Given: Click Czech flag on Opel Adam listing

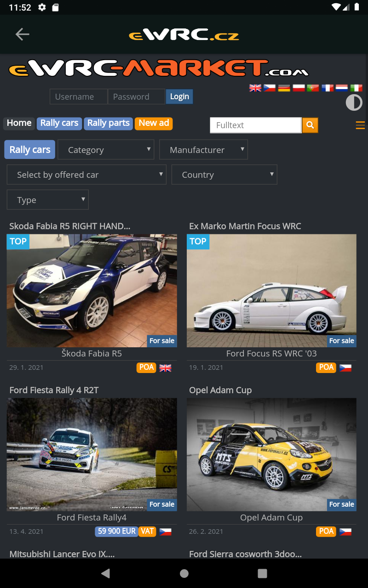Looking at the screenshot, I should point(345,531).
